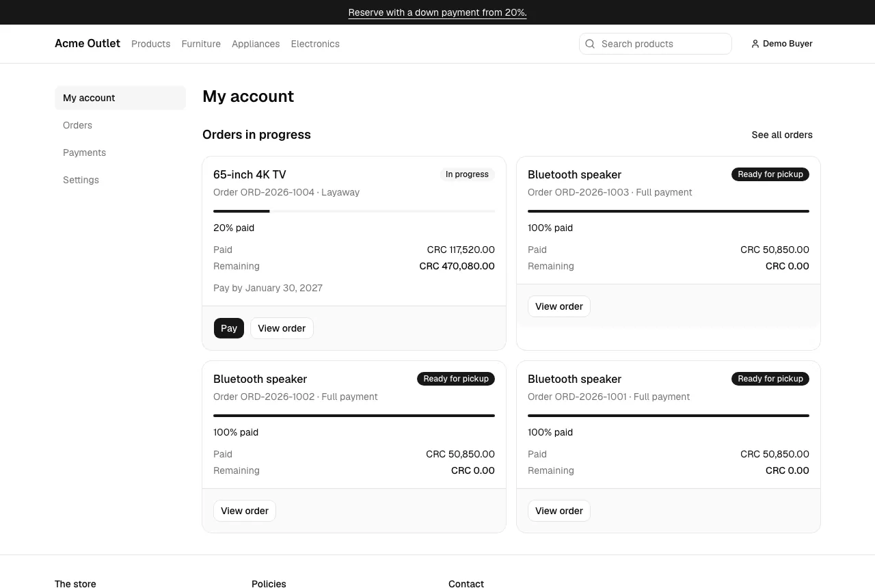Open the Products nav item

(150, 44)
